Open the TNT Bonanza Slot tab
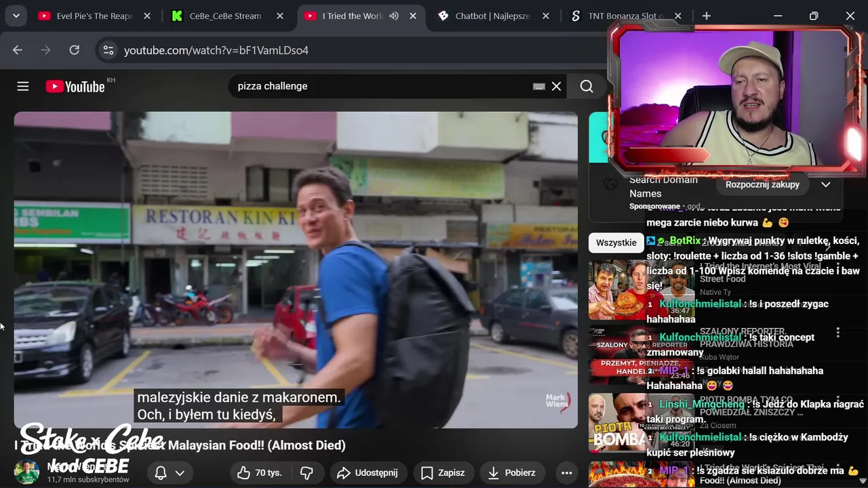 pos(625,16)
